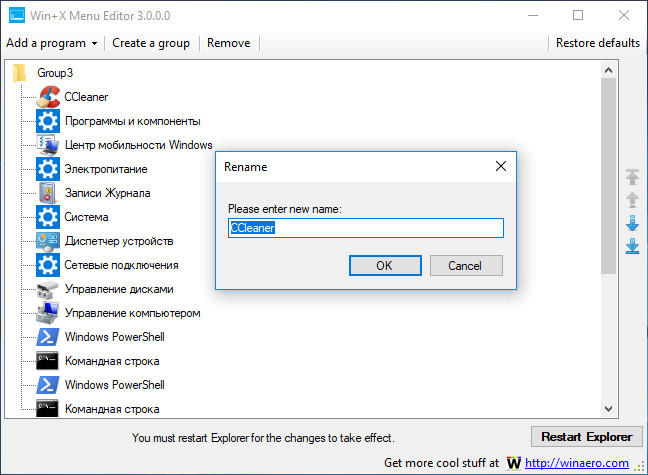Viewport: 648px width, 475px height.
Task: Click the gear icon beside Система
Action: click(48, 217)
